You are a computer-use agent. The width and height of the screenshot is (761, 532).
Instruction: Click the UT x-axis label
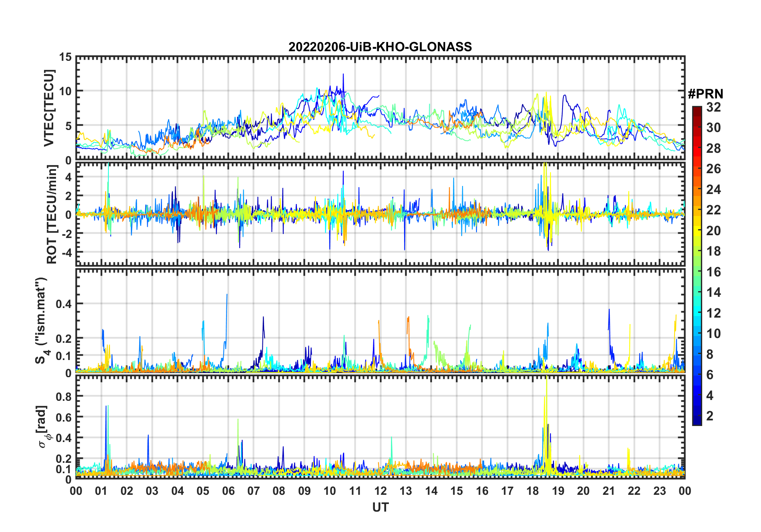click(380, 507)
